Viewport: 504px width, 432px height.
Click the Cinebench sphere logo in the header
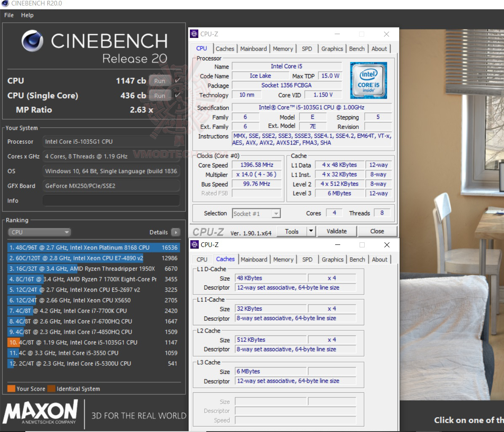tap(32, 41)
